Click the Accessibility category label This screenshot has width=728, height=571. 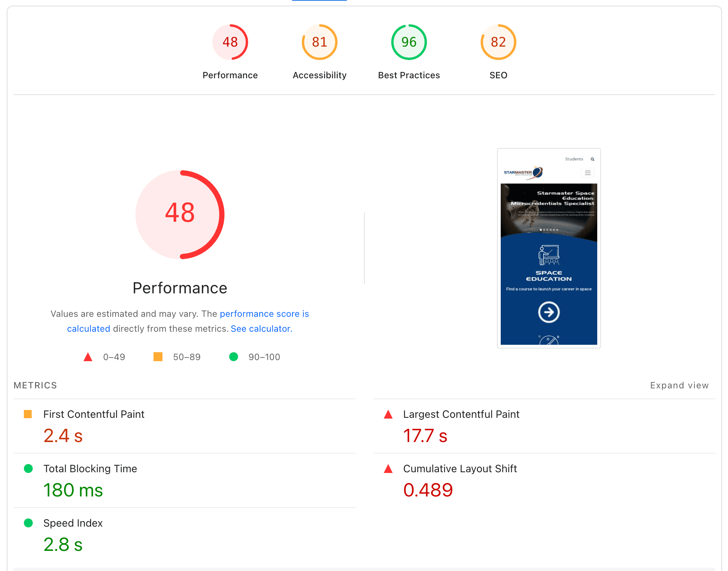pos(319,75)
